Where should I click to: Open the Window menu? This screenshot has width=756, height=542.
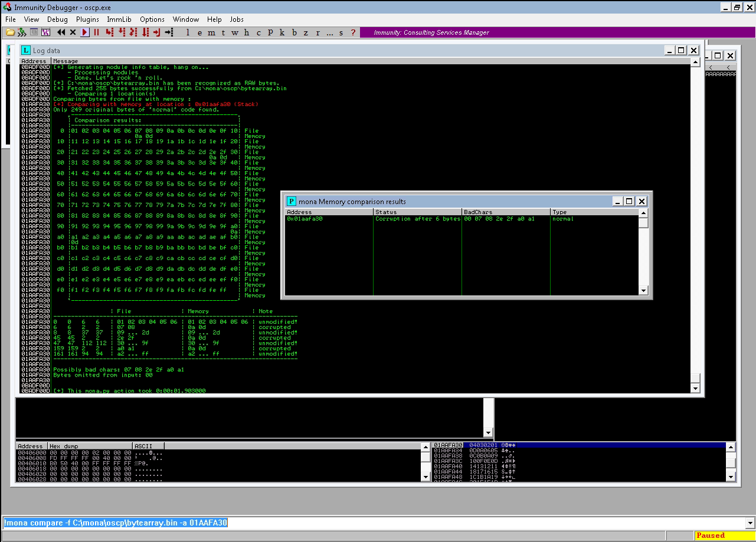[186, 19]
